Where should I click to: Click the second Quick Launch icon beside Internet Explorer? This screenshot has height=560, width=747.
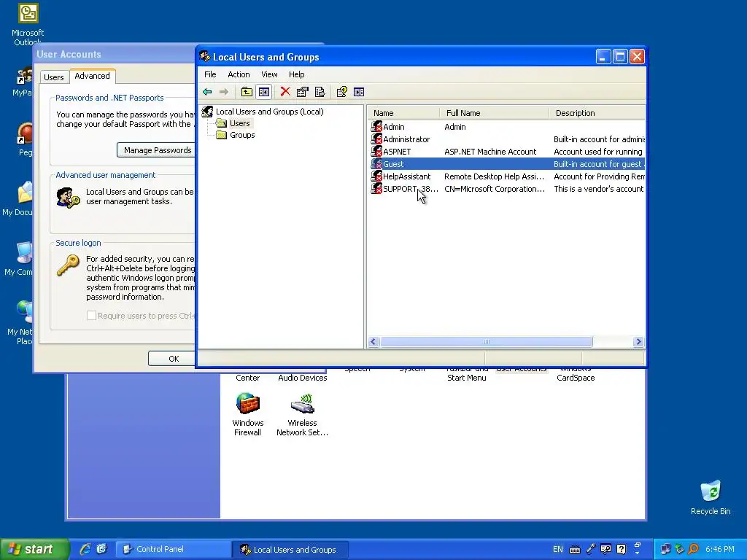pyautogui.click(x=101, y=549)
